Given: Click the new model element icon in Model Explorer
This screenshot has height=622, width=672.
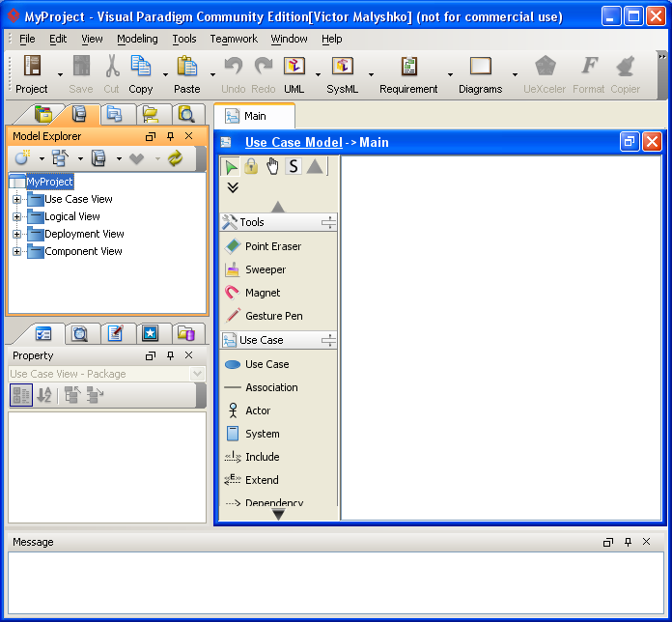Looking at the screenshot, I should [22, 157].
